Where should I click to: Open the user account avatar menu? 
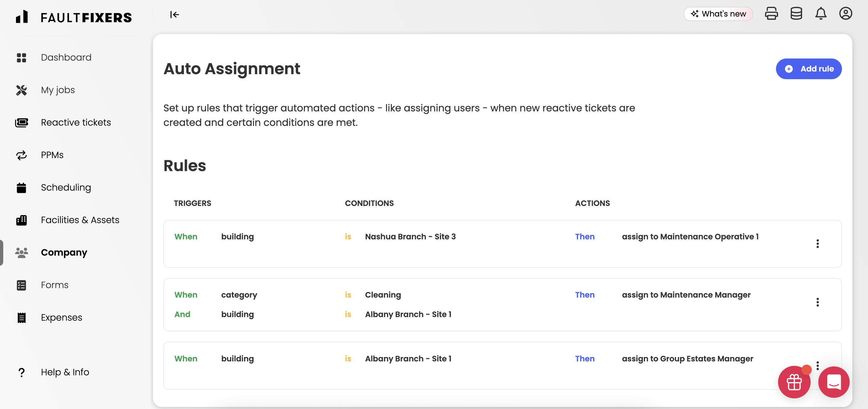click(846, 14)
